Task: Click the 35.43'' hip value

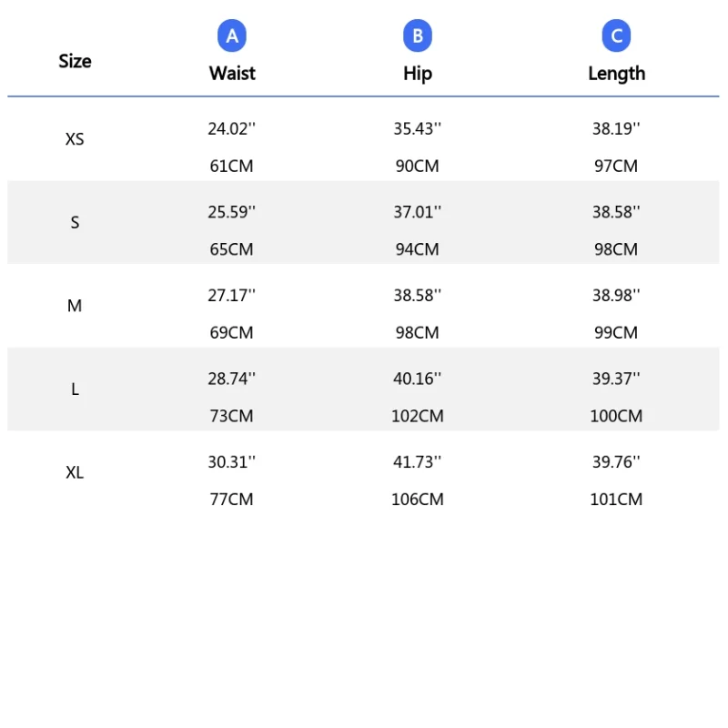Action: click(418, 129)
